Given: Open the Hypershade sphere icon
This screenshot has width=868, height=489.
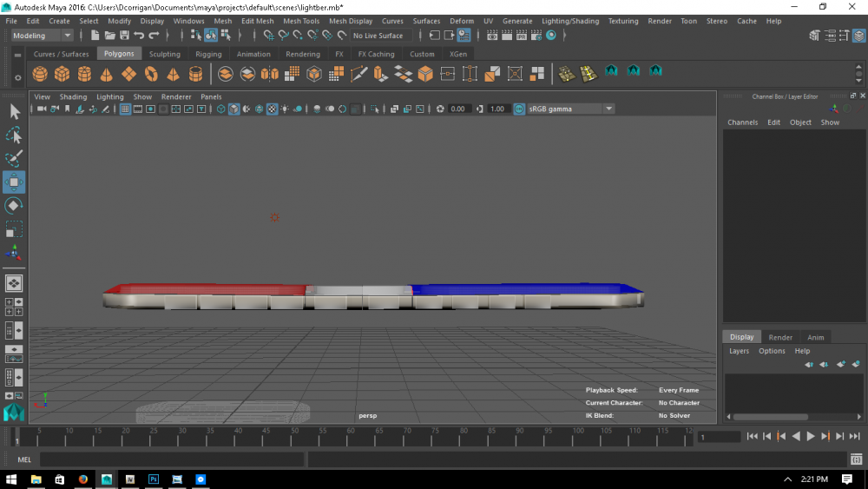Looking at the screenshot, I should coord(551,36).
